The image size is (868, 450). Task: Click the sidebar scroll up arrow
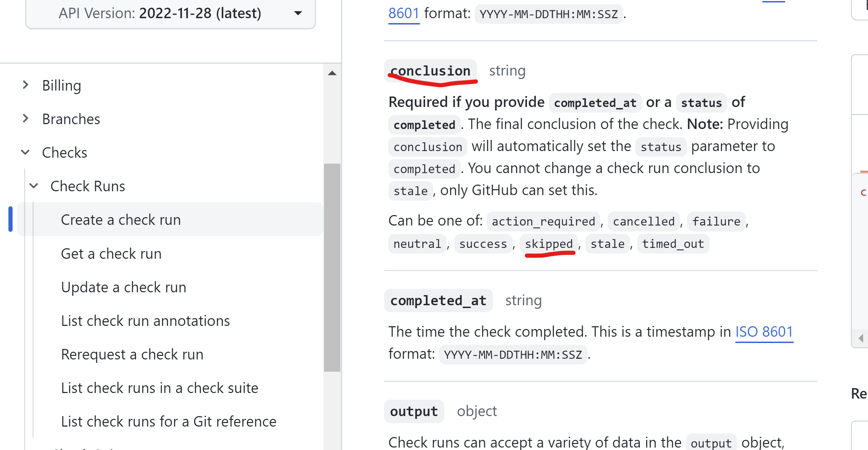click(x=332, y=73)
